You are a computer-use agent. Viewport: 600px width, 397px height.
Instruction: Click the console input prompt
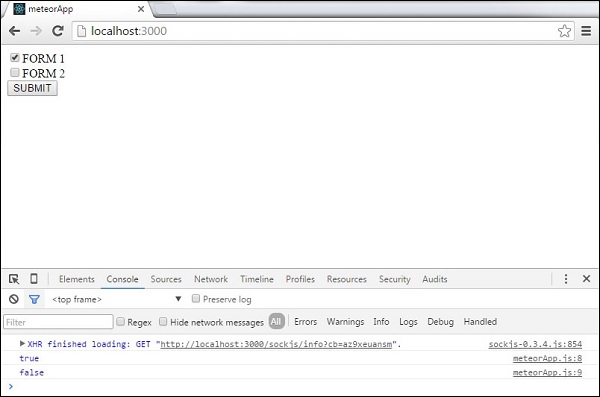point(300,387)
